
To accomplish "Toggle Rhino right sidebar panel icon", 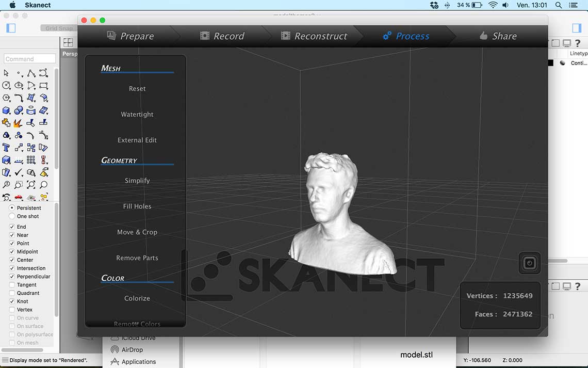I will point(577,28).
